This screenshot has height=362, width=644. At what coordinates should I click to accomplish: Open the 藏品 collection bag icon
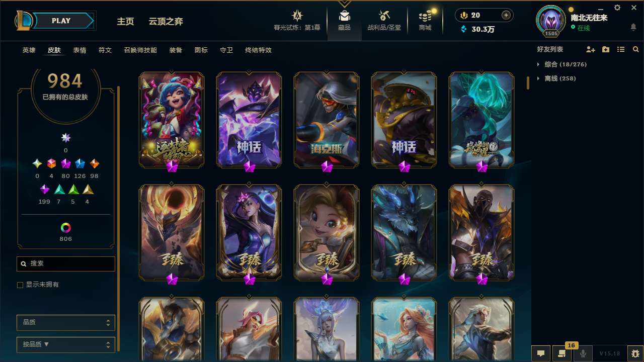344,16
